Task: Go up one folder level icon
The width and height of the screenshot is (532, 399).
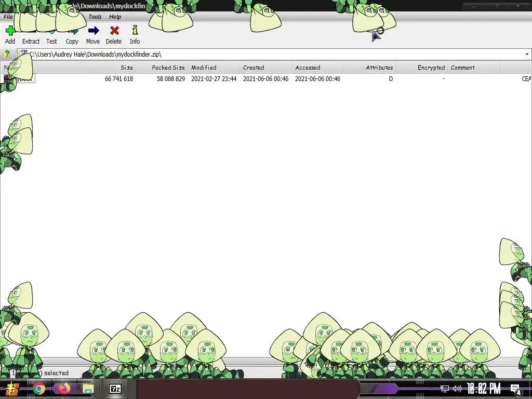Action: pyautogui.click(x=7, y=54)
